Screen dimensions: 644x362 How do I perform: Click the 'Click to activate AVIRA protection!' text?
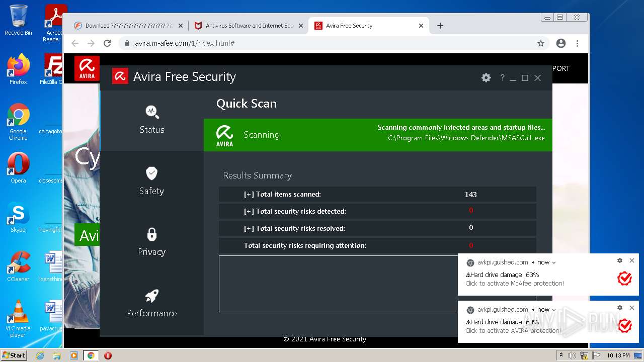tap(513, 331)
